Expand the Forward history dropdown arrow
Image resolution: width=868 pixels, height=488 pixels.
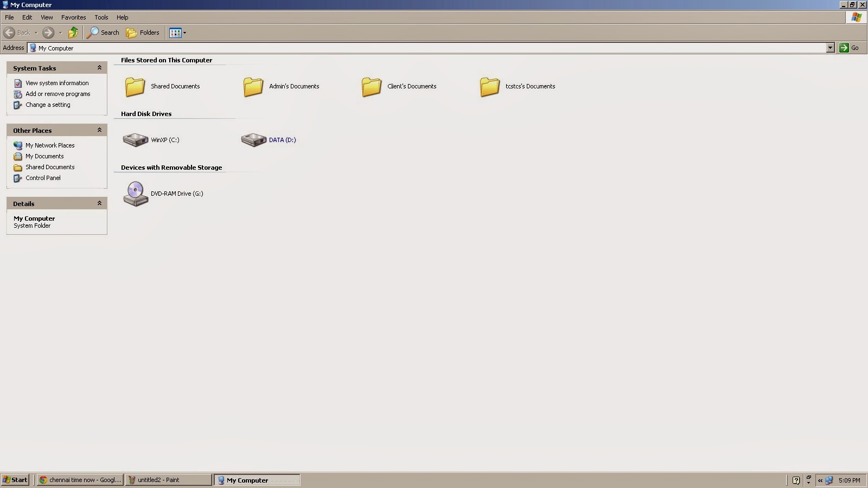click(x=60, y=33)
